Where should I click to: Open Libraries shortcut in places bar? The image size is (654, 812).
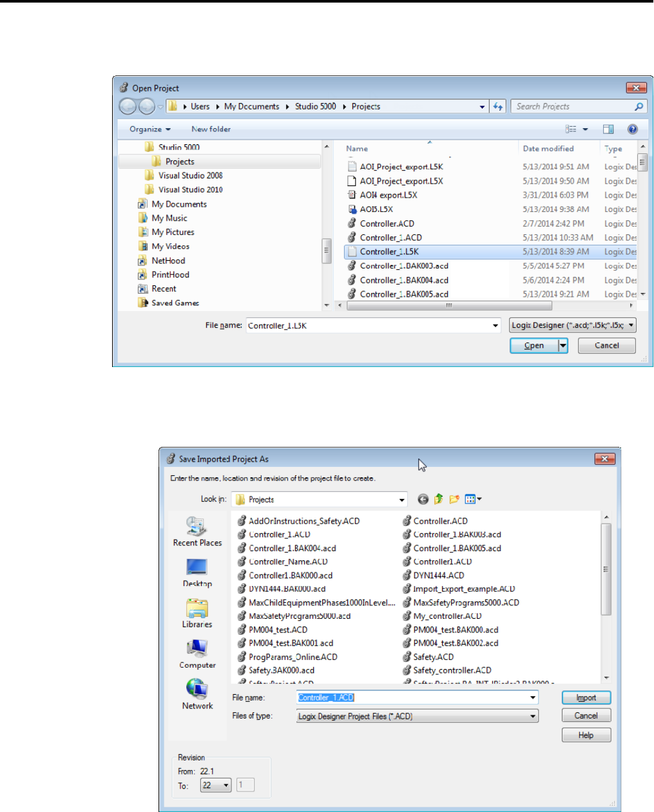(197, 613)
